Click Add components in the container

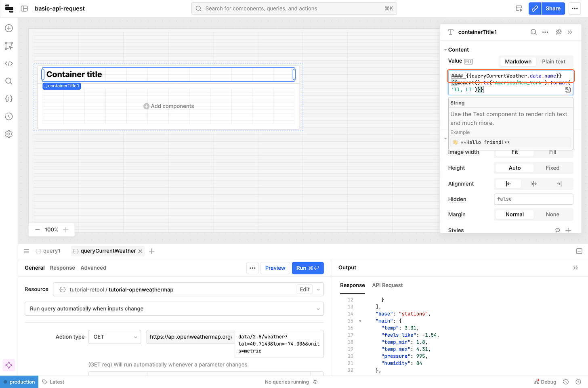point(168,106)
